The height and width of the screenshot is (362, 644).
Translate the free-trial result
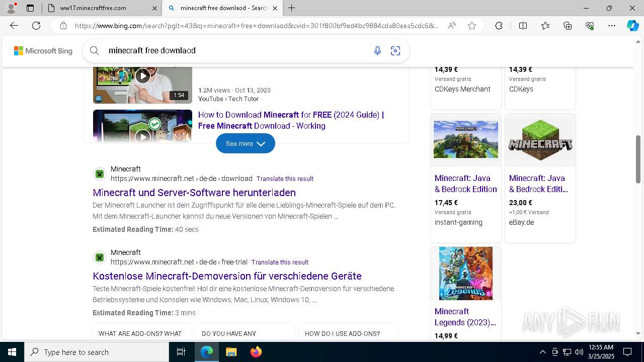pyautogui.click(x=280, y=262)
